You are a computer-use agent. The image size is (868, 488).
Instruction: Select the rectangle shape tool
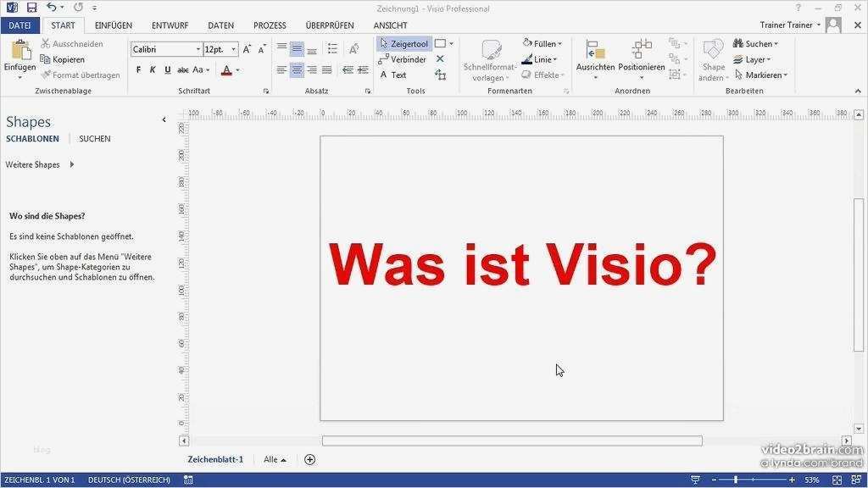pyautogui.click(x=440, y=43)
